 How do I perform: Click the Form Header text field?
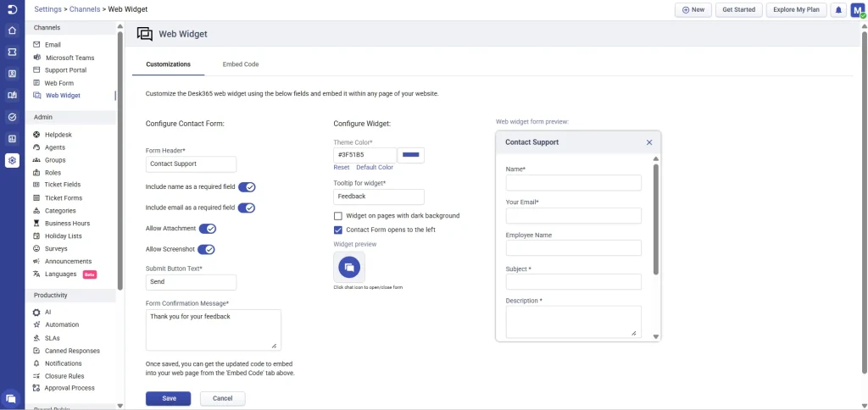coord(191,164)
